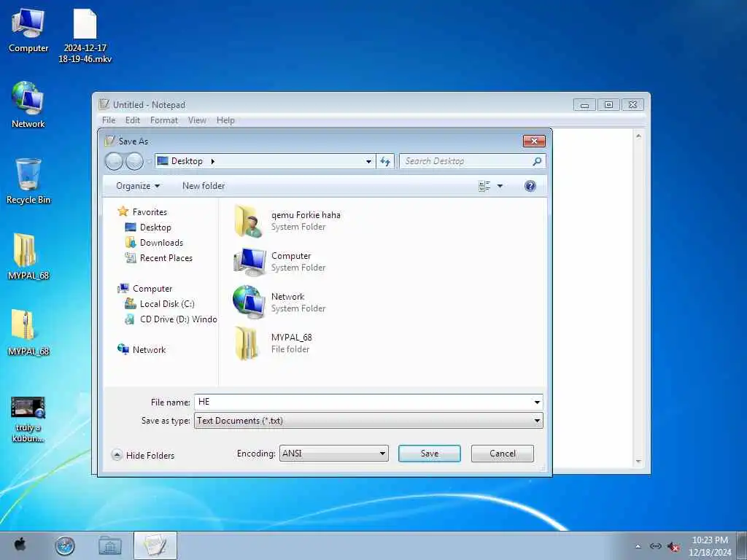Click the Show desktop strip on the taskbar
This screenshot has height=560, width=747.
click(x=742, y=545)
